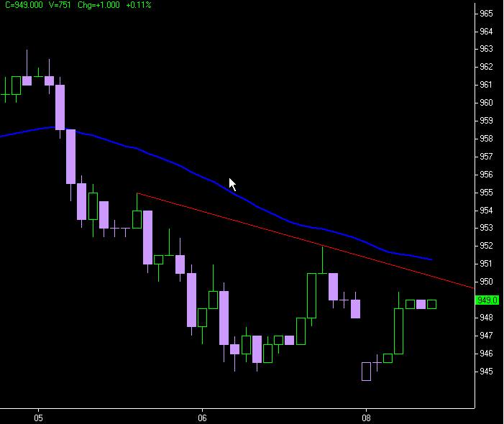Viewport: 504px width, 424px height.
Task: Click the 964 price axis label
Action: pyautogui.click(x=486, y=32)
